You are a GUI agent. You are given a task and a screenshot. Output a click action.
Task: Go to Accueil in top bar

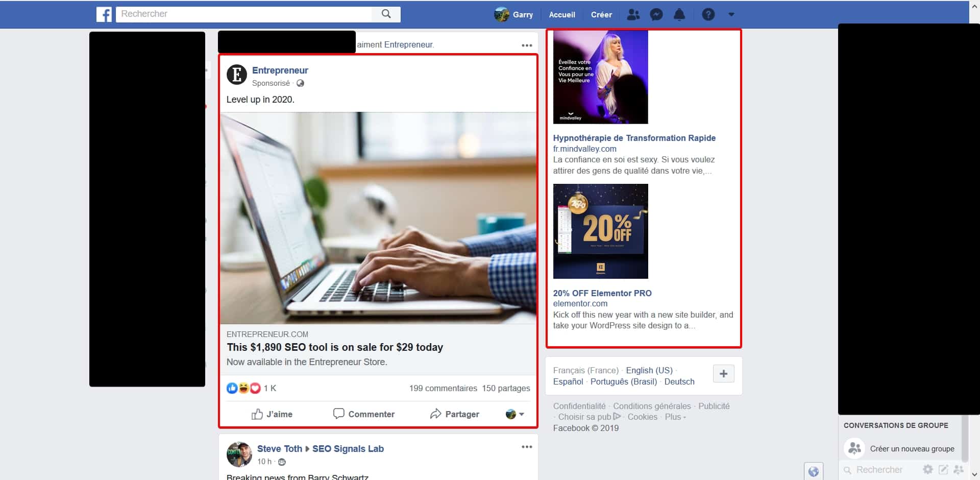click(x=561, y=15)
